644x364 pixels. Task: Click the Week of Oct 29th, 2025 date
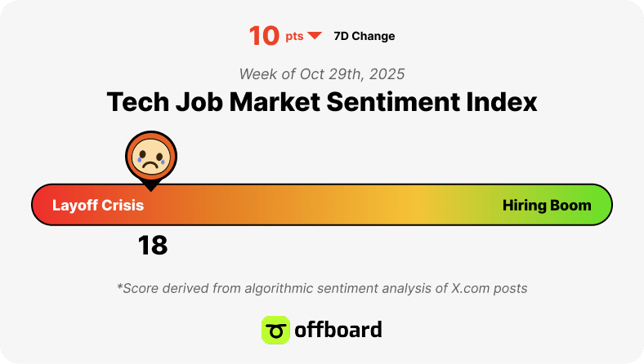click(322, 74)
